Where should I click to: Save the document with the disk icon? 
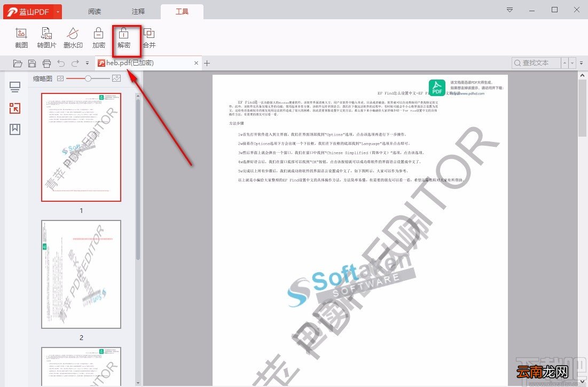pyautogui.click(x=32, y=64)
